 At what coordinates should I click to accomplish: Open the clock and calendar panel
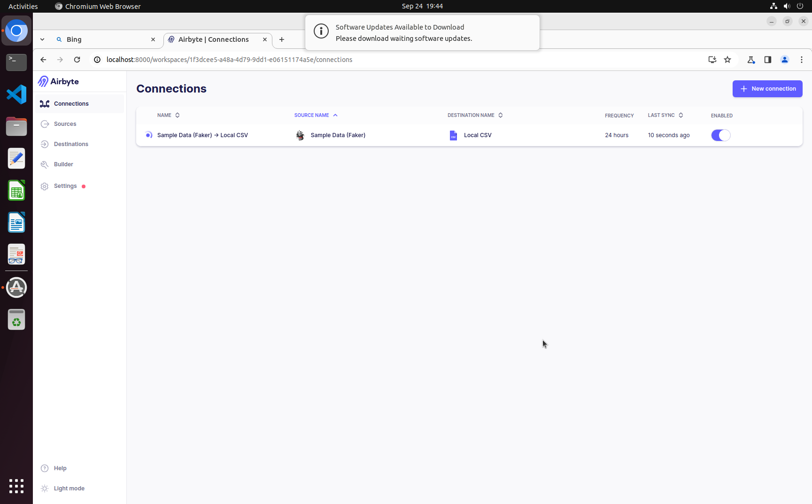[422, 6]
